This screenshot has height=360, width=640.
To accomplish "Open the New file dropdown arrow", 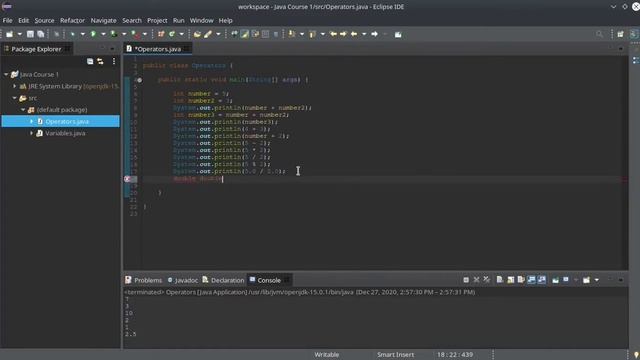I will pos(19,34).
